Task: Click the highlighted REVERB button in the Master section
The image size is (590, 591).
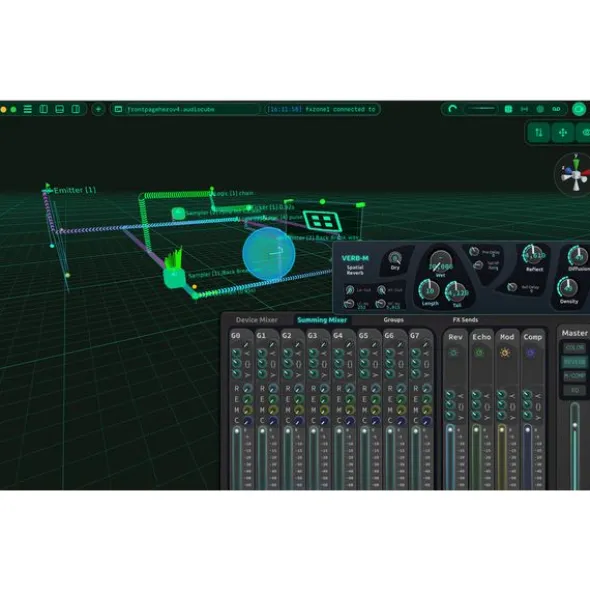Action: pyautogui.click(x=575, y=362)
